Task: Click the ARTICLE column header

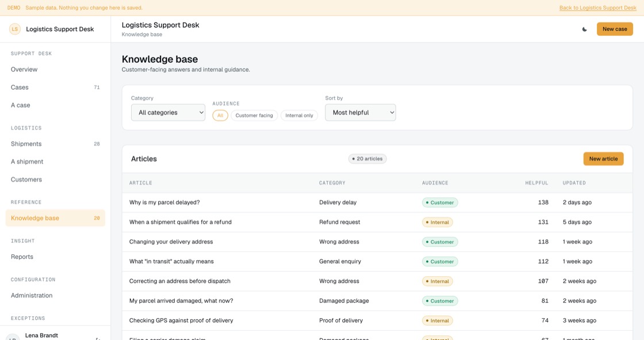Action: pyautogui.click(x=141, y=183)
